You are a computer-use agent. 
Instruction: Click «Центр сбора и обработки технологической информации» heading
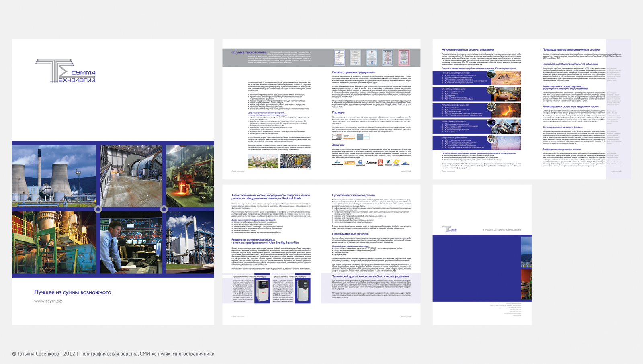[570, 64]
